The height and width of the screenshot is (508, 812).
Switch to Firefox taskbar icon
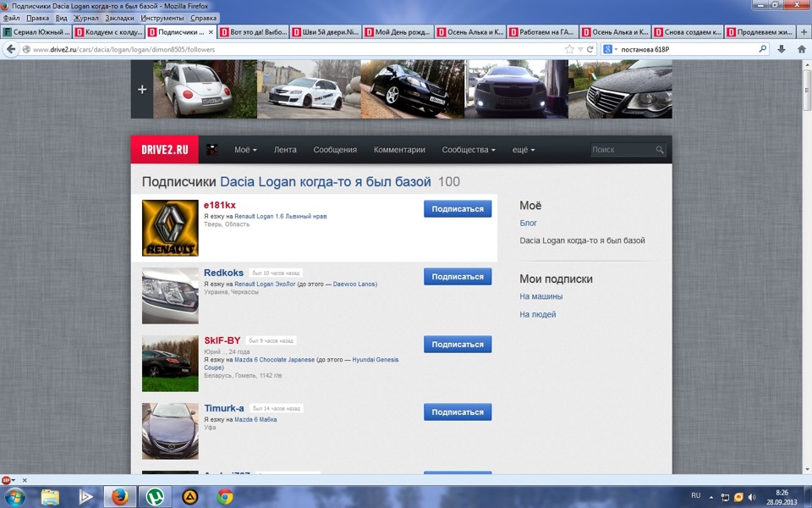click(120, 497)
